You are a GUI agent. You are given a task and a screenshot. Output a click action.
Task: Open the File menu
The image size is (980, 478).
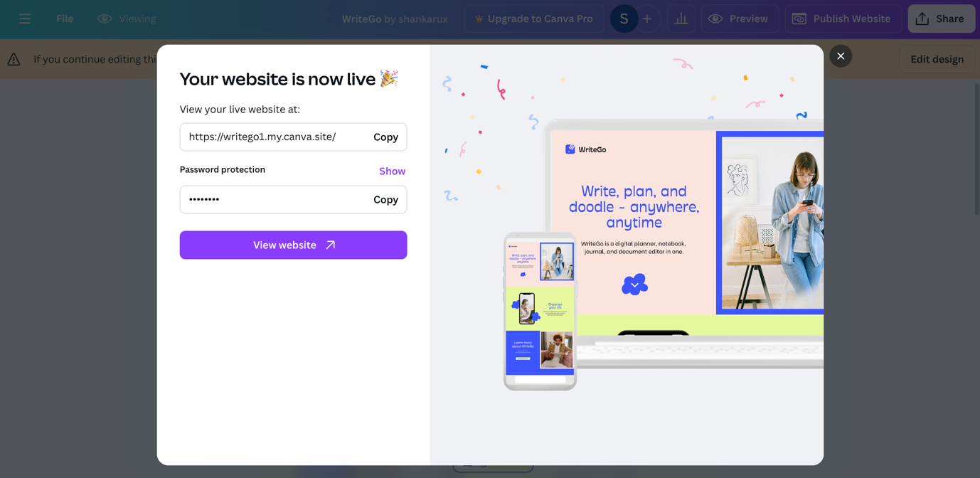[65, 19]
